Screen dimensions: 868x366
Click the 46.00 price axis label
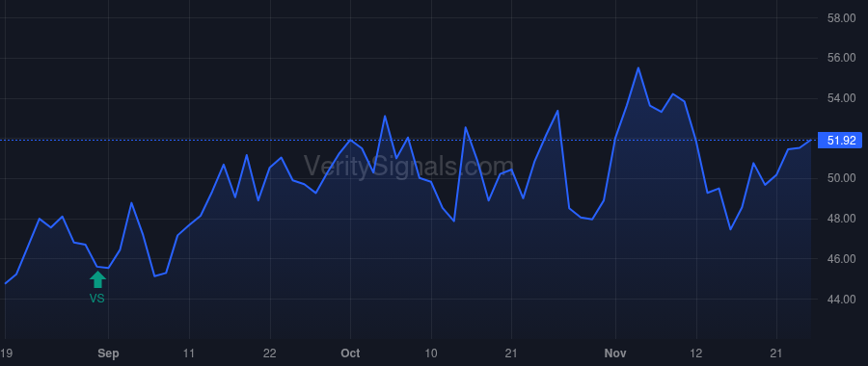(x=841, y=259)
